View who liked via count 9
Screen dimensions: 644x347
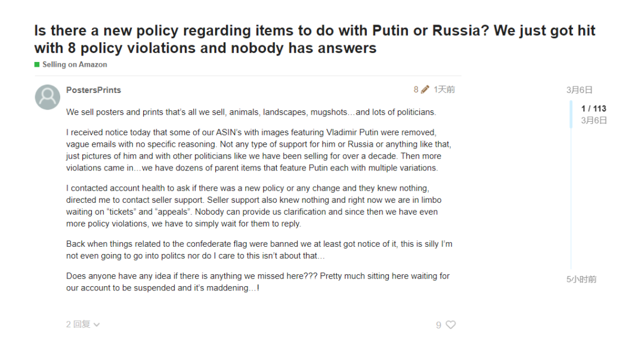coord(439,325)
